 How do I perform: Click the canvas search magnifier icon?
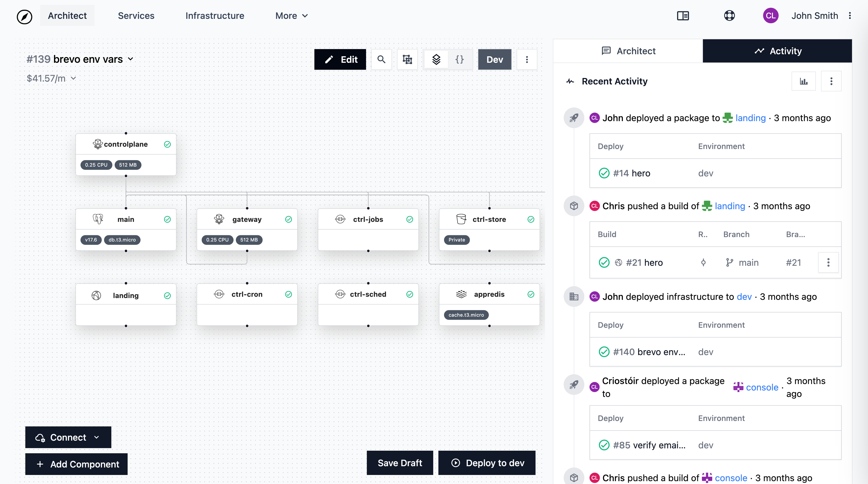point(381,60)
